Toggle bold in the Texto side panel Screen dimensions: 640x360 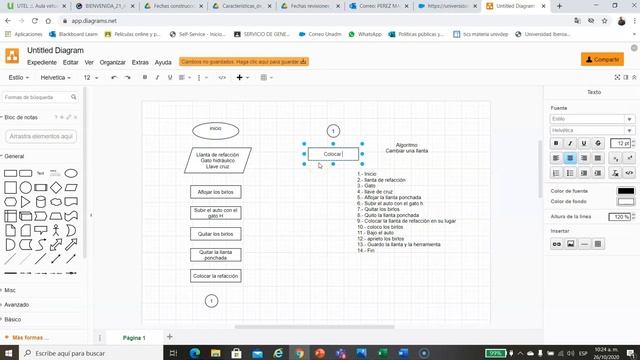click(556, 143)
